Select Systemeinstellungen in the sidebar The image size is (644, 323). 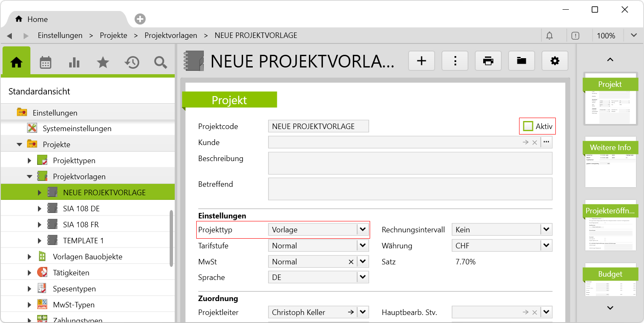pyautogui.click(x=77, y=129)
